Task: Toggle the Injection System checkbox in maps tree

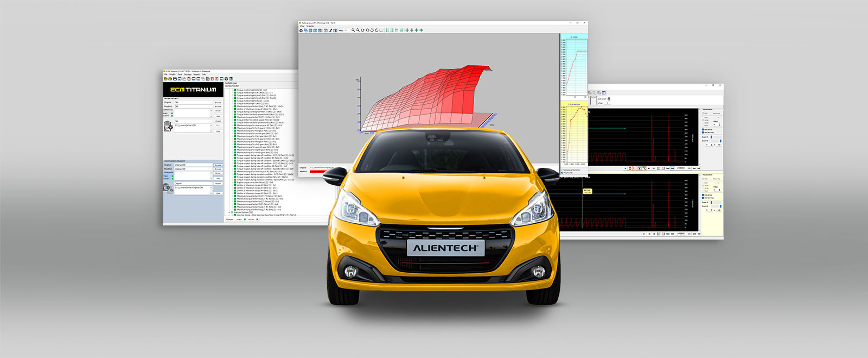Action: [232, 212]
